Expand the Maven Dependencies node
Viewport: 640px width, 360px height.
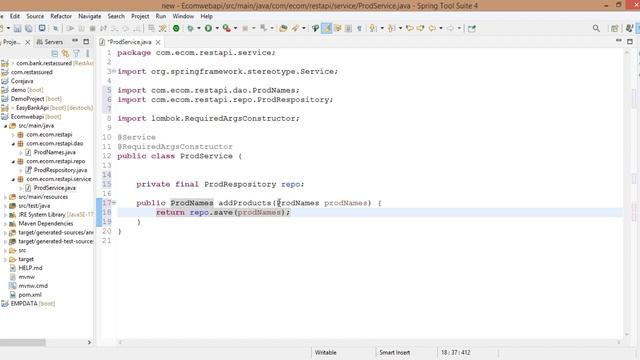[x=6, y=224]
